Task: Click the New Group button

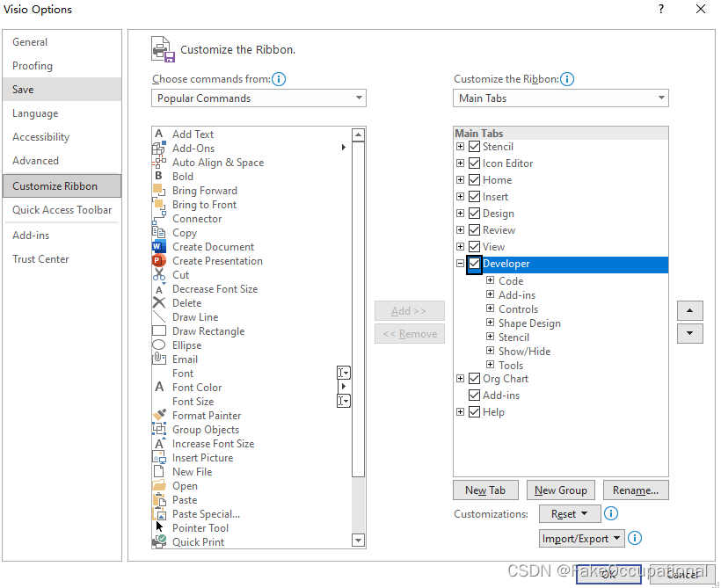Action: pos(560,490)
